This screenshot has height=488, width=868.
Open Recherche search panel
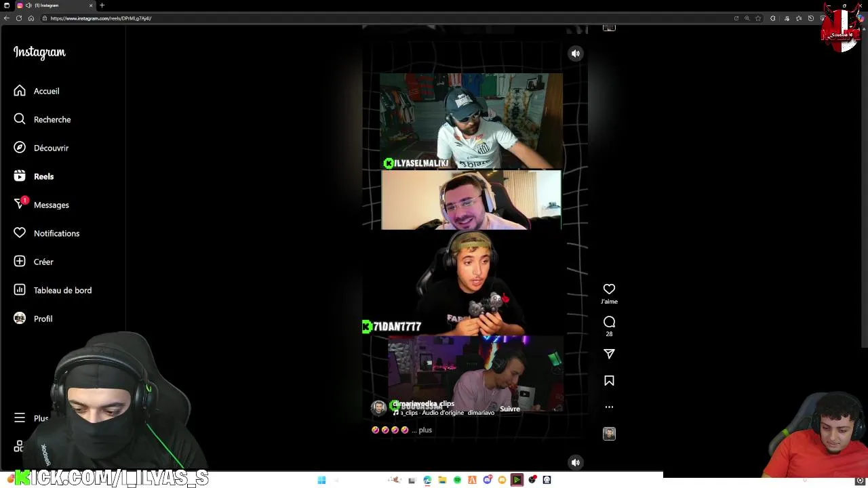pyautogui.click(x=42, y=119)
